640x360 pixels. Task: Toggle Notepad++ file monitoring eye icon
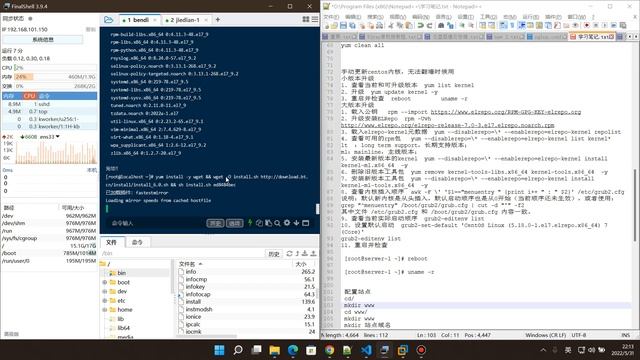coord(575,26)
